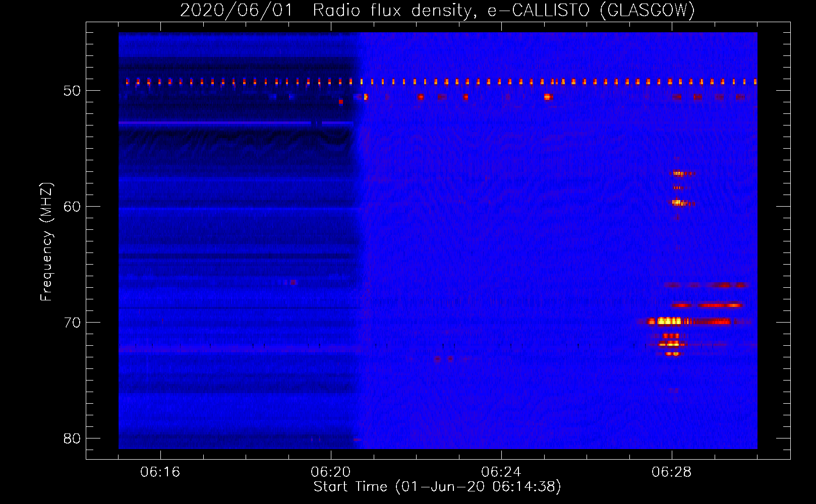Click the "Start Time (01-Jun-20 06:14:38)" label
Viewport: 816px width, 504px height.
click(x=437, y=487)
